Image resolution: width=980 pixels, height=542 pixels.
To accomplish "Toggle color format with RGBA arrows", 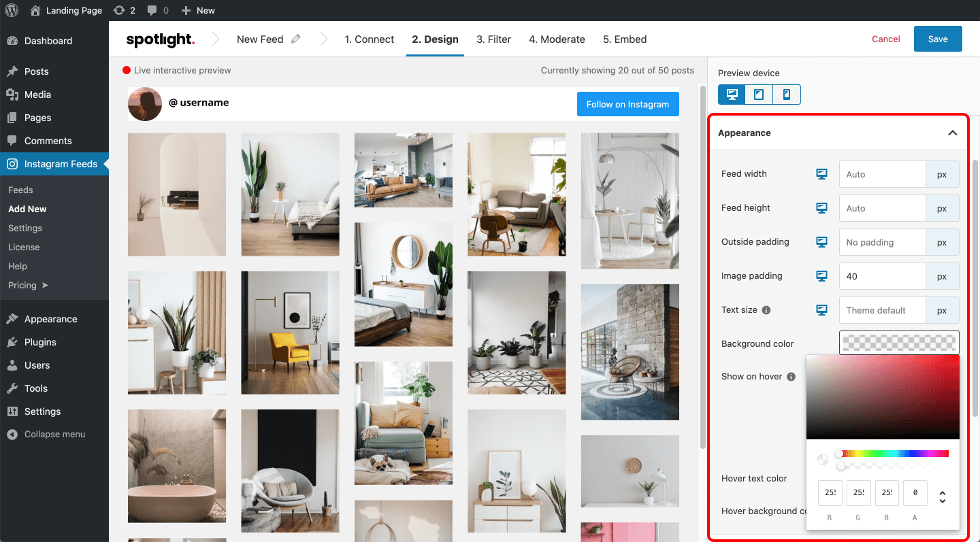I will coord(943,497).
